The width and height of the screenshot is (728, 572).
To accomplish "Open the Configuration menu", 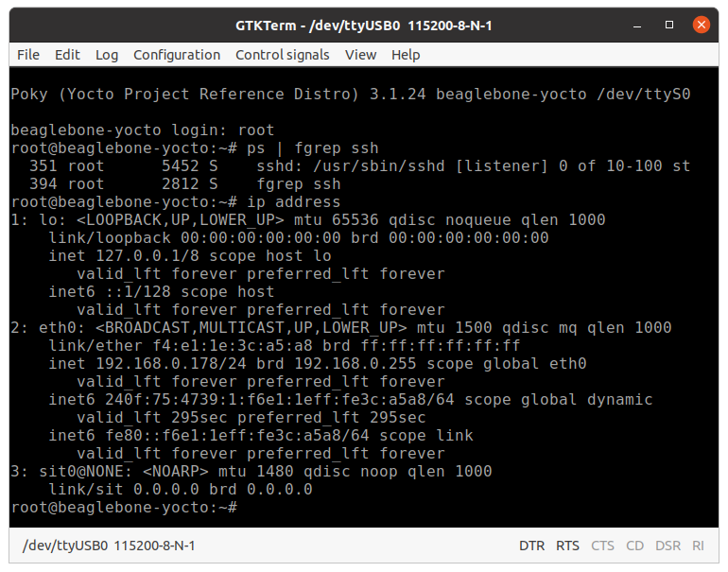I will [177, 55].
